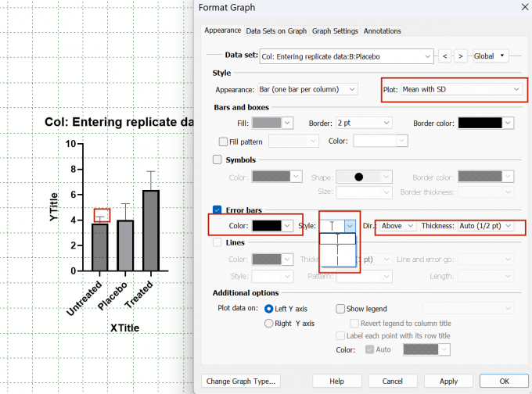Screen dimensions: 532x394
Task: Enable the Lines checkbox
Action: pyautogui.click(x=217, y=242)
